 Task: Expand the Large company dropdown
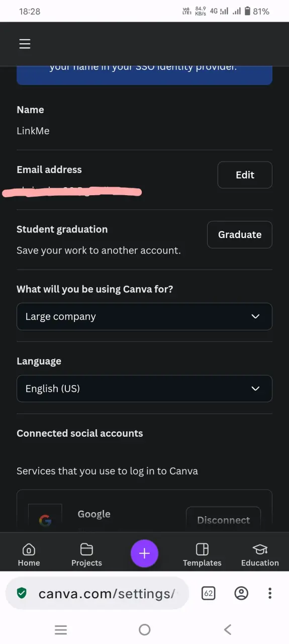144,316
